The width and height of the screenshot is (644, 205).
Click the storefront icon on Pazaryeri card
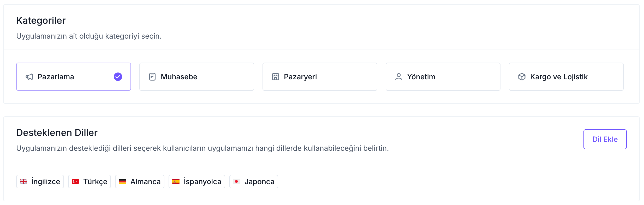click(276, 76)
